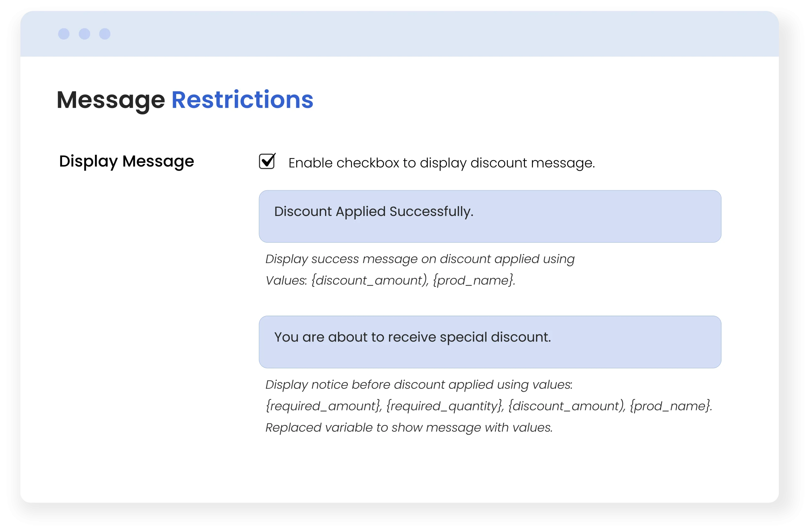Click the "Enable checkbox to display discount message" label
This screenshot has height=532, width=811.
(x=441, y=163)
